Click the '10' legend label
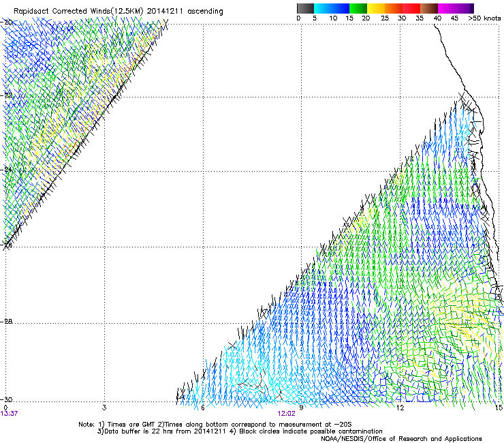 tap(333, 18)
